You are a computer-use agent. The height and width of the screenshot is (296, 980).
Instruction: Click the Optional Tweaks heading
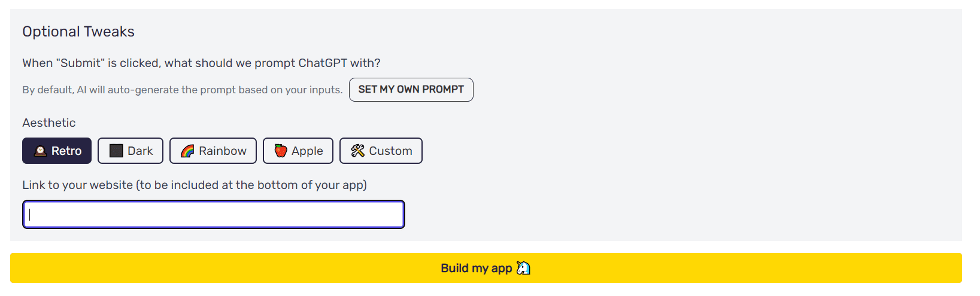point(78,32)
